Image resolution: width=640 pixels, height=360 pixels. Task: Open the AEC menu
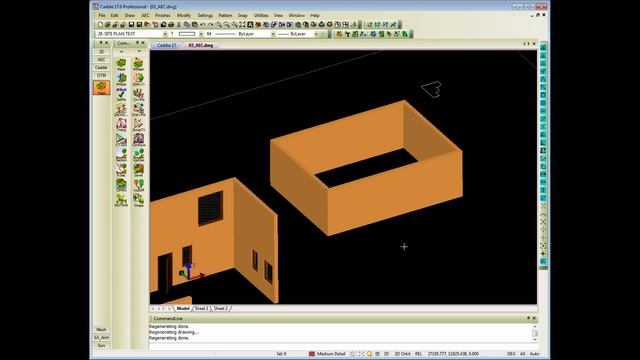click(145, 16)
